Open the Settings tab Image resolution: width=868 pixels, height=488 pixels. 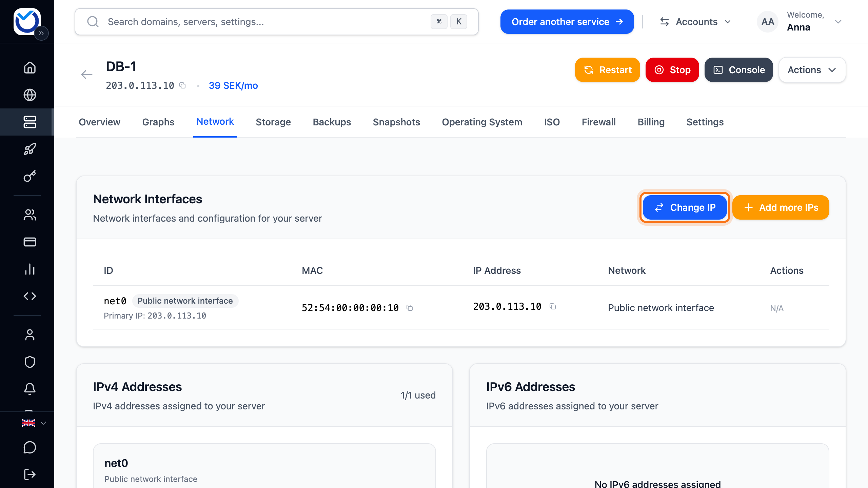click(705, 122)
